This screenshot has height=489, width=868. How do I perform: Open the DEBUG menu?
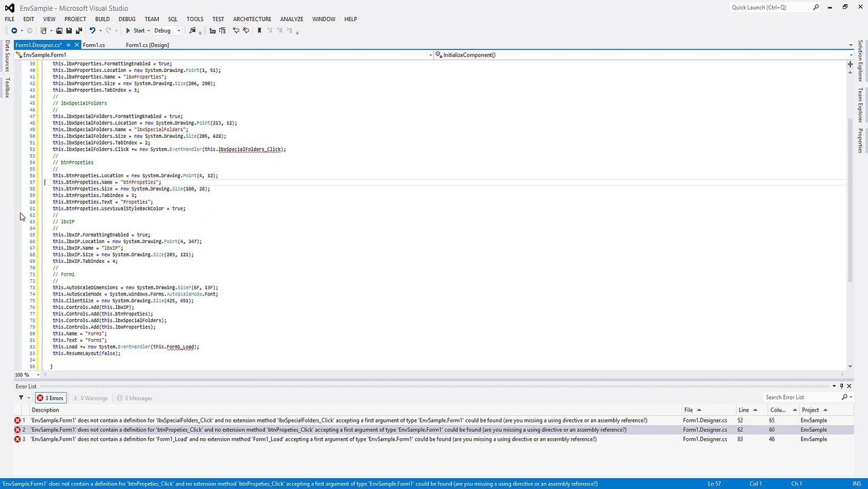pyautogui.click(x=127, y=19)
